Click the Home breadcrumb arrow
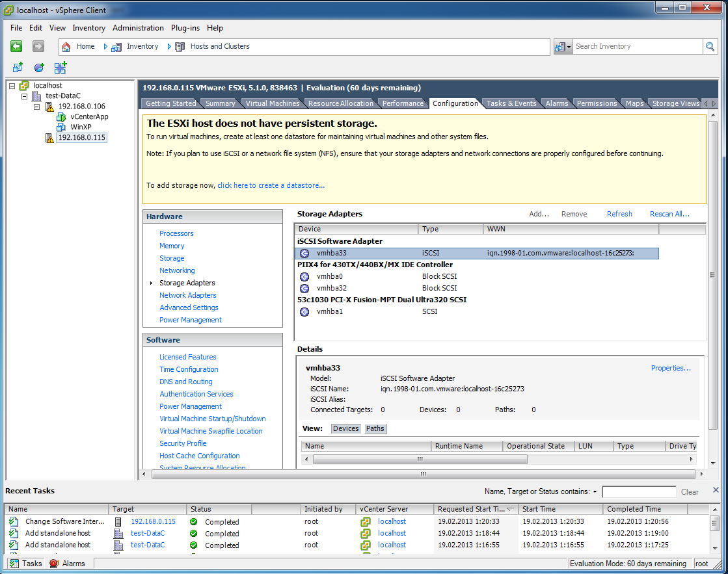Image resolution: width=728 pixels, height=574 pixels. pyautogui.click(x=105, y=46)
